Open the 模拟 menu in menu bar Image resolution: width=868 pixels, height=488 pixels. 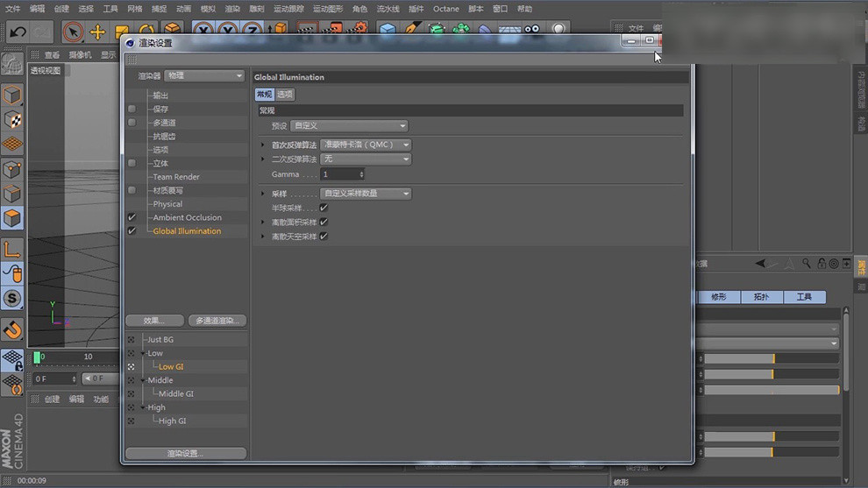pyautogui.click(x=208, y=9)
